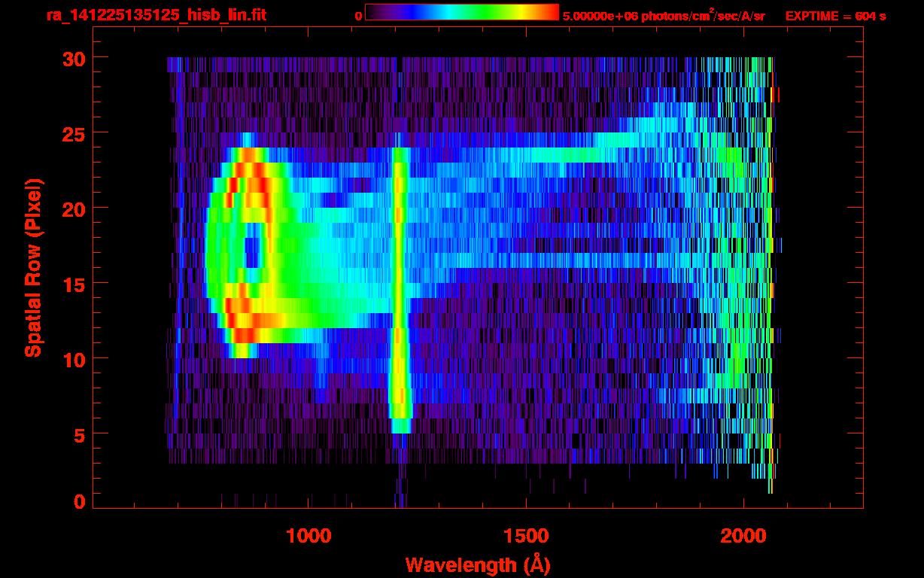Image resolution: width=924 pixels, height=578 pixels.
Task: Click the rainbow color scale bar
Action: pos(462,12)
